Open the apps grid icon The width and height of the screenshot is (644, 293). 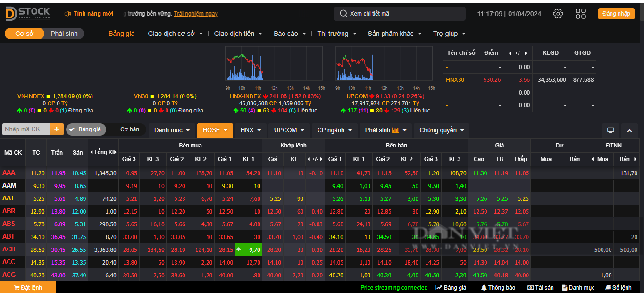click(x=581, y=14)
